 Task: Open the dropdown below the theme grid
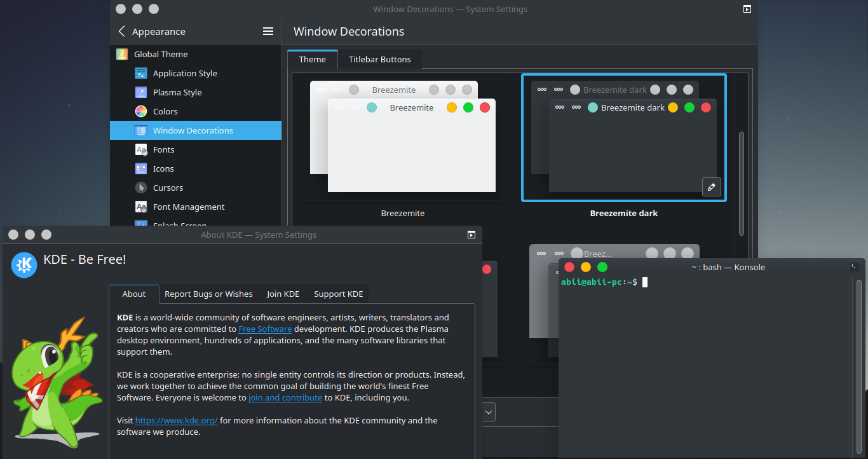(489, 412)
